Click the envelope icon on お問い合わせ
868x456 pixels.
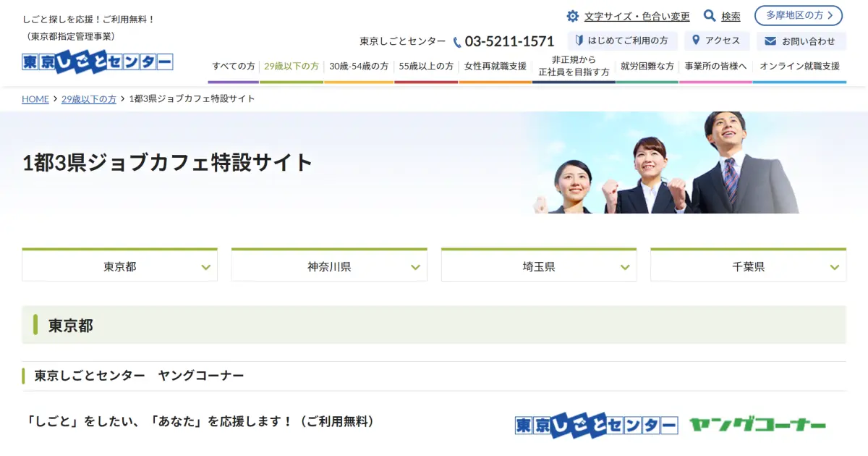coord(770,41)
